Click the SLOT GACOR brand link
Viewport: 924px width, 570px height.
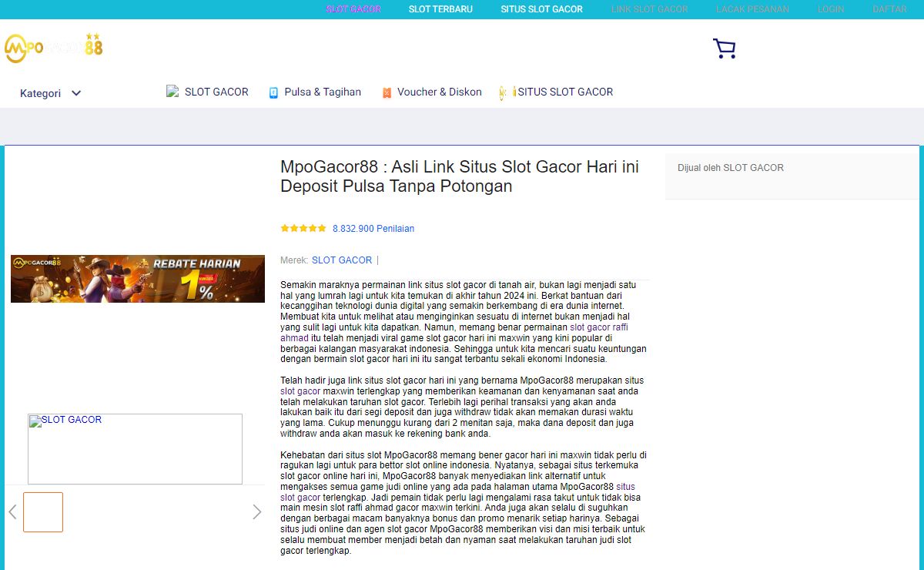pyautogui.click(x=342, y=260)
